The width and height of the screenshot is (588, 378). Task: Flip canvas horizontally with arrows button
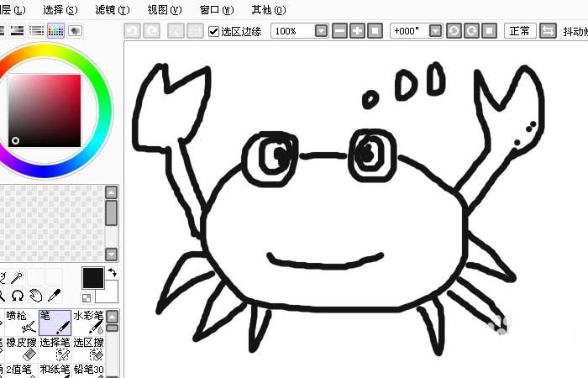(x=548, y=31)
